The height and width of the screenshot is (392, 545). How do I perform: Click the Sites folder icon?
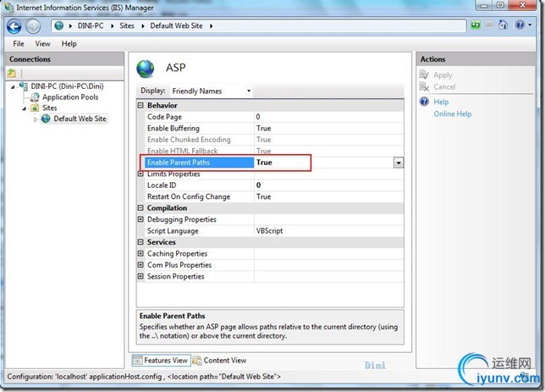click(x=35, y=108)
